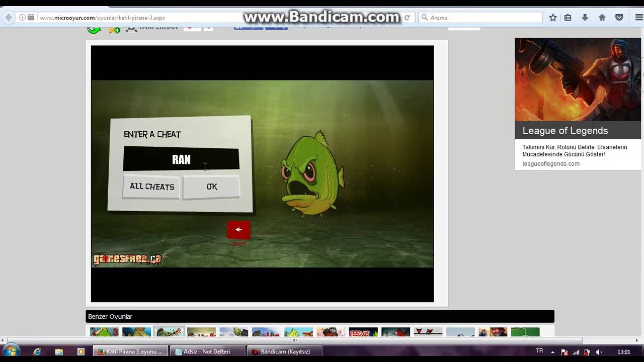644x362 pixels.
Task: Open the Windows Start menu
Action: coord(11,351)
